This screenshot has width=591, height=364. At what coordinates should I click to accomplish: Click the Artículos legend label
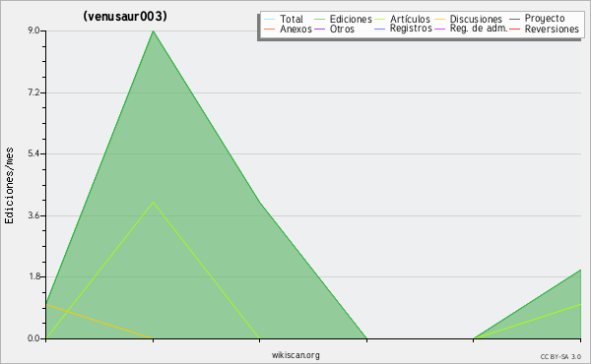click(410, 19)
